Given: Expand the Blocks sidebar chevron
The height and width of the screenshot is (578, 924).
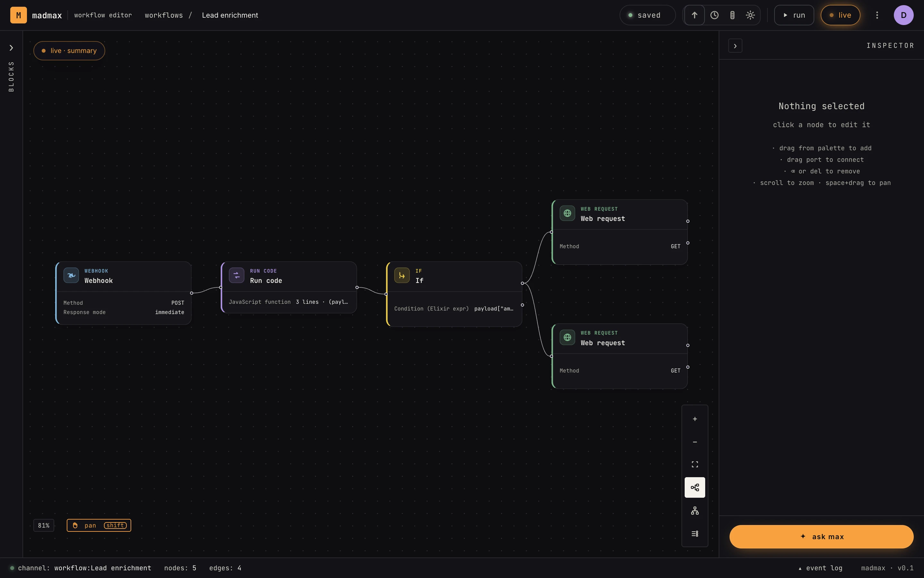Looking at the screenshot, I should pos(11,48).
